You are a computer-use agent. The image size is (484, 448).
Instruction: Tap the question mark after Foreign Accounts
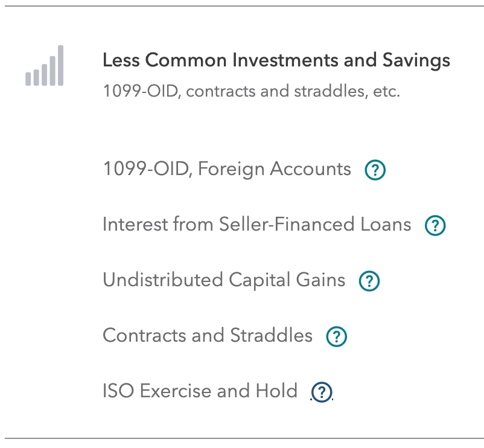(x=375, y=170)
